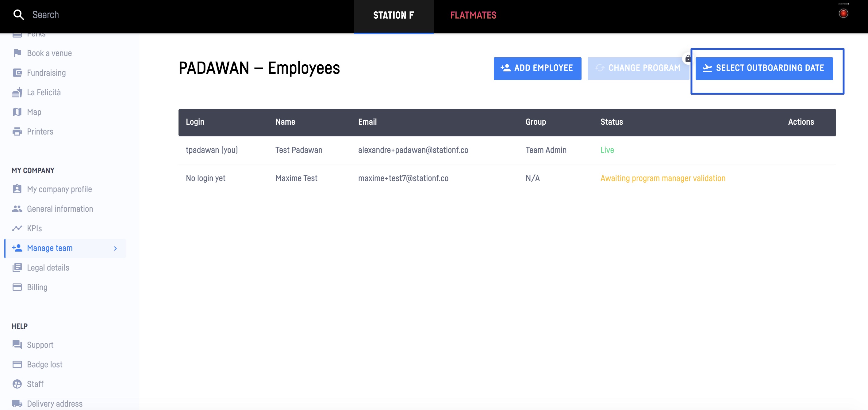Click the Manage team add-person icon

tap(17, 248)
